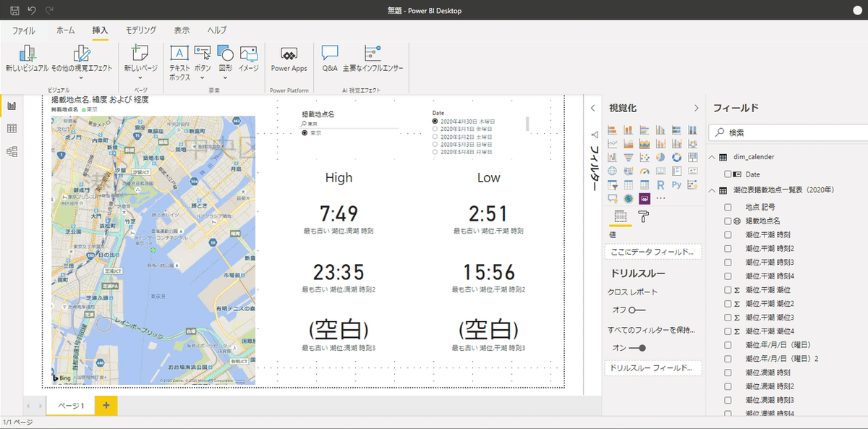868x429 pixels.
Task: Select 東京 radio in 掲載地点名 slicer
Action: pyautogui.click(x=305, y=133)
